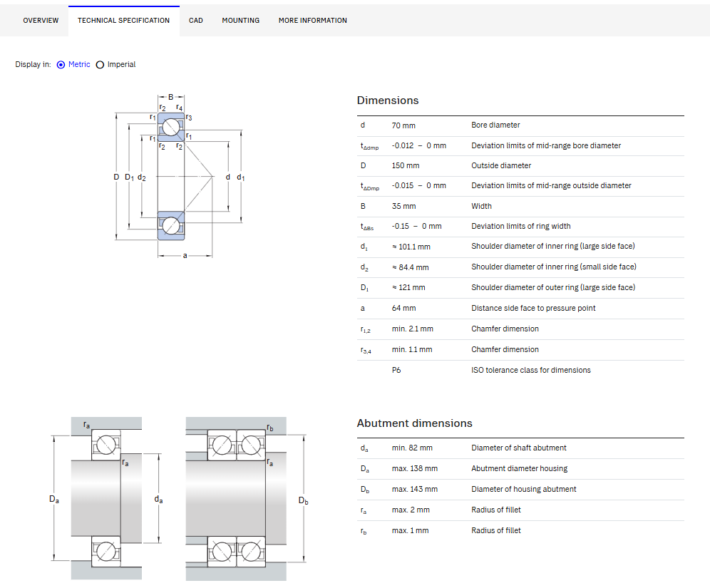Select the Technical Specification tab
Image resolution: width=710 pixels, height=588 pixels.
point(123,21)
